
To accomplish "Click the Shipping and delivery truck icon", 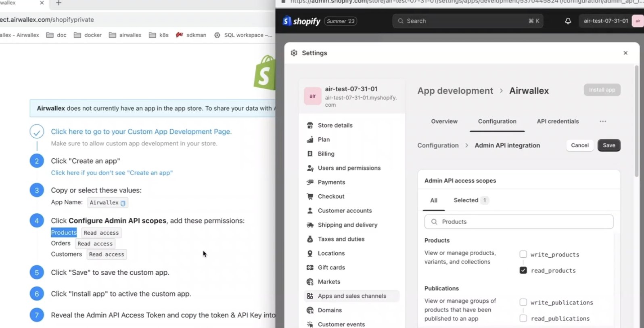I will pyautogui.click(x=310, y=225).
